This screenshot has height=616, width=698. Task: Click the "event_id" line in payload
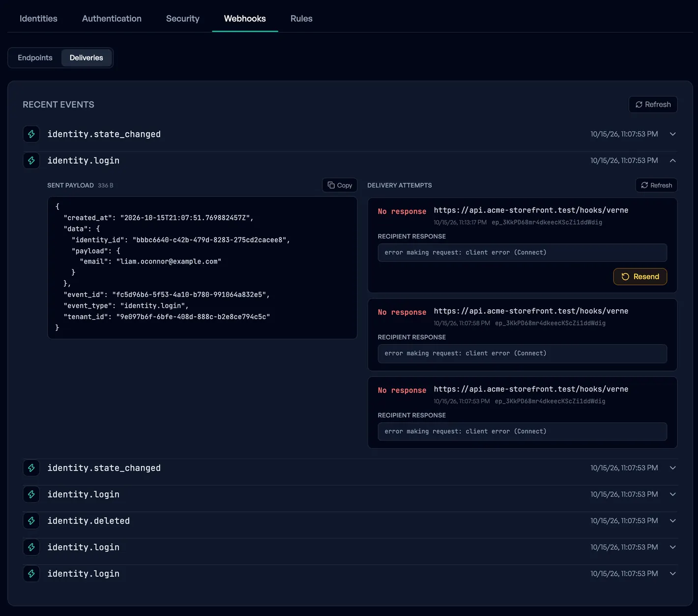(x=167, y=294)
